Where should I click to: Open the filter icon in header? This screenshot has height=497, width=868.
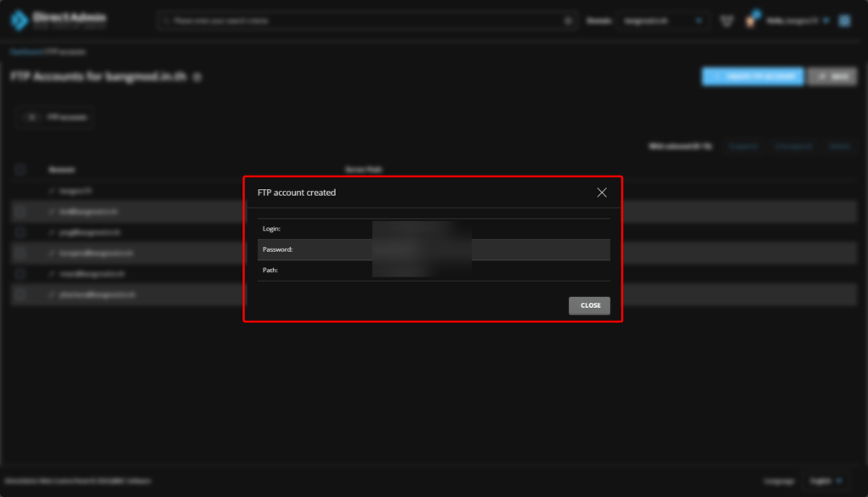pyautogui.click(x=726, y=21)
